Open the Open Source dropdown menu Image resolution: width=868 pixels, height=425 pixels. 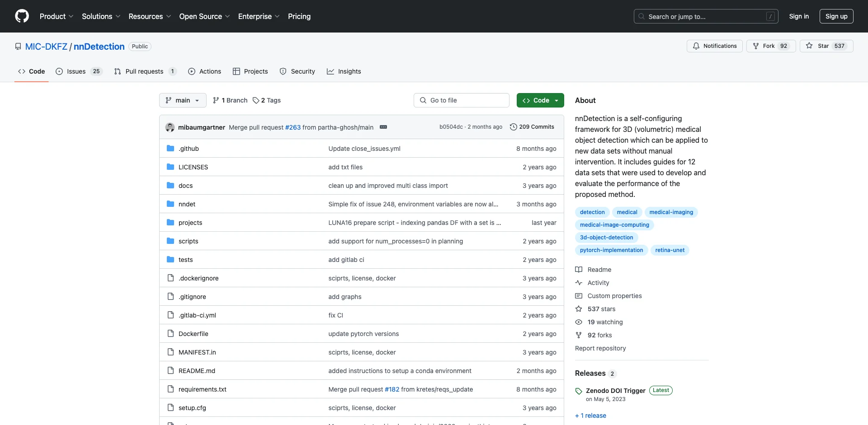(204, 16)
